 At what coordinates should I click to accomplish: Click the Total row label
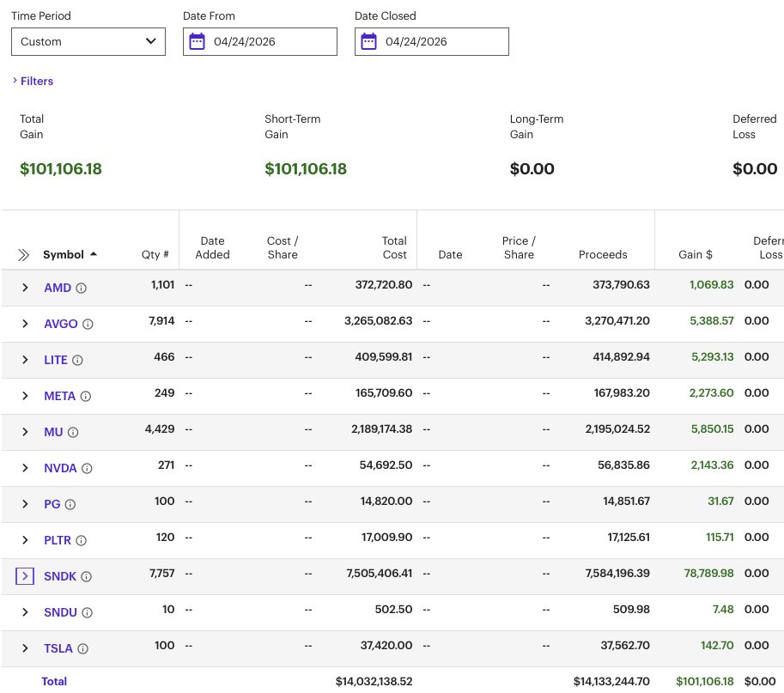(x=54, y=681)
